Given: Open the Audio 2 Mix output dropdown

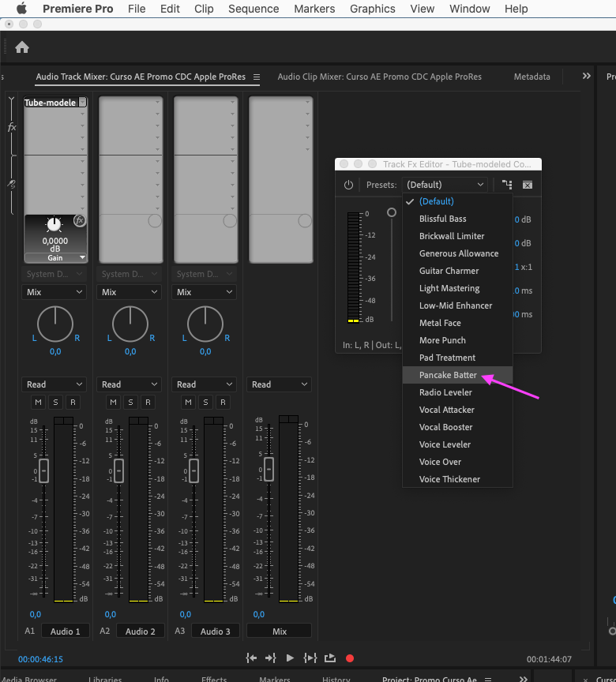Looking at the screenshot, I should tap(129, 292).
